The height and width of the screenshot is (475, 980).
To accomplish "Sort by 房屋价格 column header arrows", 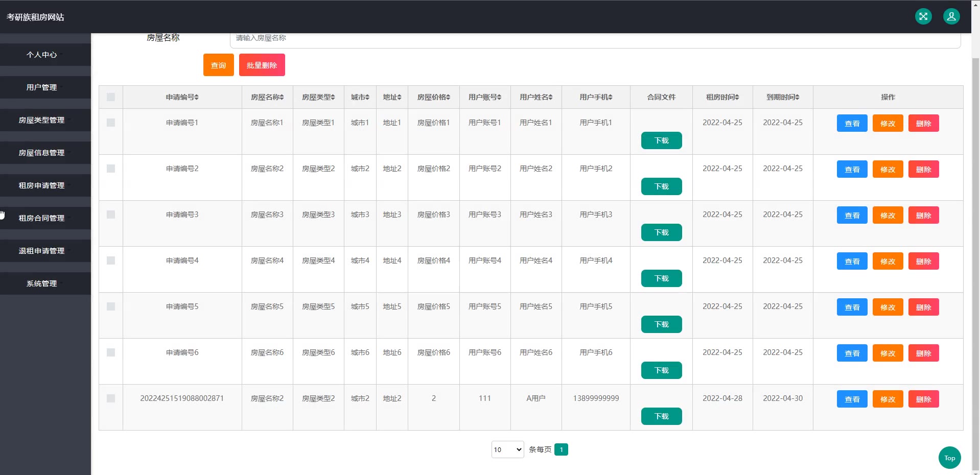I will point(448,97).
